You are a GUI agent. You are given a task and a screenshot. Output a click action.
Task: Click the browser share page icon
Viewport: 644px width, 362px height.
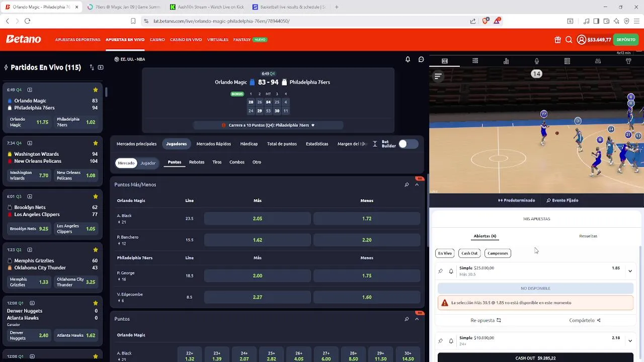click(473, 21)
